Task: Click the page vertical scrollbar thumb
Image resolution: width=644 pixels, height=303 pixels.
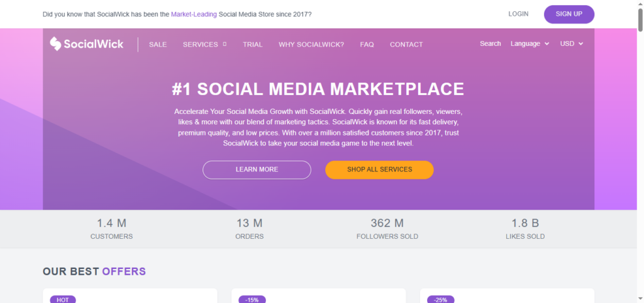Action: tap(640, 19)
